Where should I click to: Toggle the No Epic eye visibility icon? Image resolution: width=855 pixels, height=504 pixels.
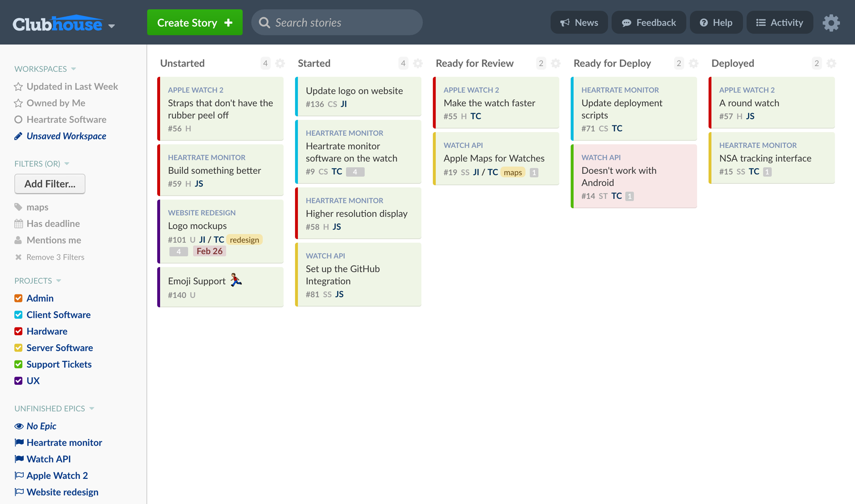coord(19,426)
